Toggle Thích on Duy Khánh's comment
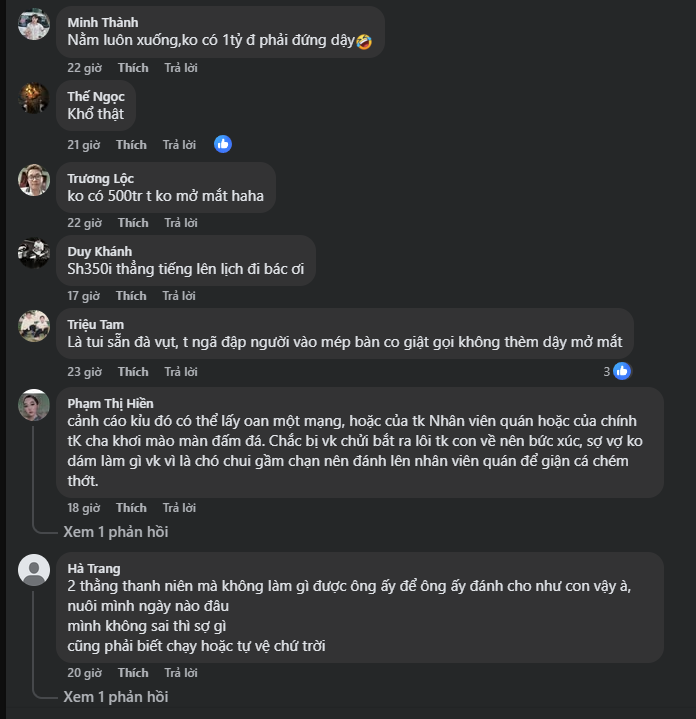Image resolution: width=696 pixels, height=719 pixels. point(131,296)
